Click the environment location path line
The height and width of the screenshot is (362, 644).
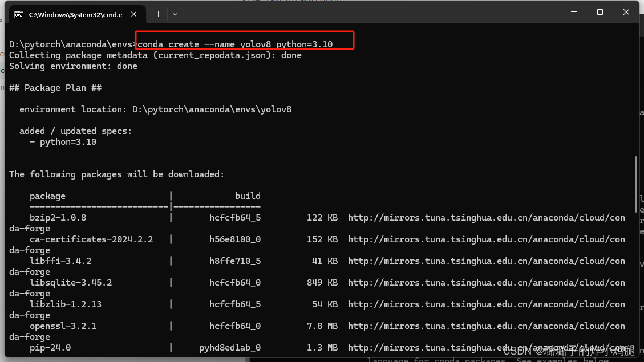(155, 109)
